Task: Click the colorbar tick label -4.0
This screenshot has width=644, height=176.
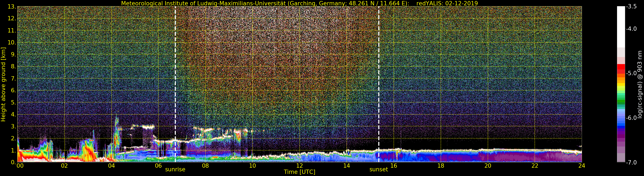Action: click(631, 29)
